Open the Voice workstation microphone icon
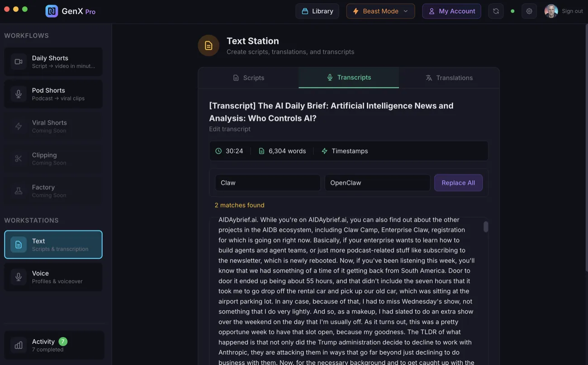Viewport: 588px width, 365px height. [18, 276]
